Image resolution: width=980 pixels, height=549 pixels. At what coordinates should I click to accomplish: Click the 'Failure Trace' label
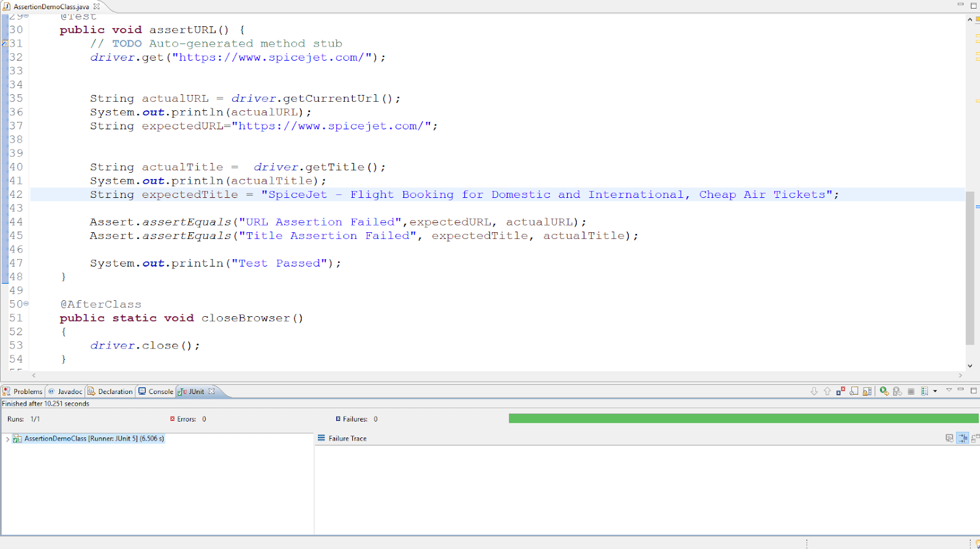tap(347, 439)
